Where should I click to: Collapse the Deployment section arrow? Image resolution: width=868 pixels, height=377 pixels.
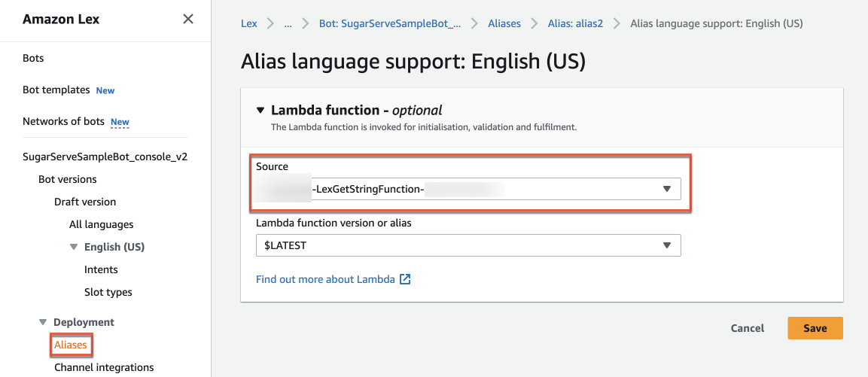pos(43,322)
